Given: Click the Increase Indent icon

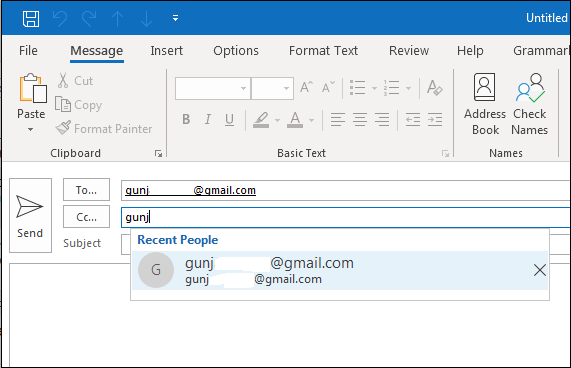Looking at the screenshot, I should coord(435,119).
